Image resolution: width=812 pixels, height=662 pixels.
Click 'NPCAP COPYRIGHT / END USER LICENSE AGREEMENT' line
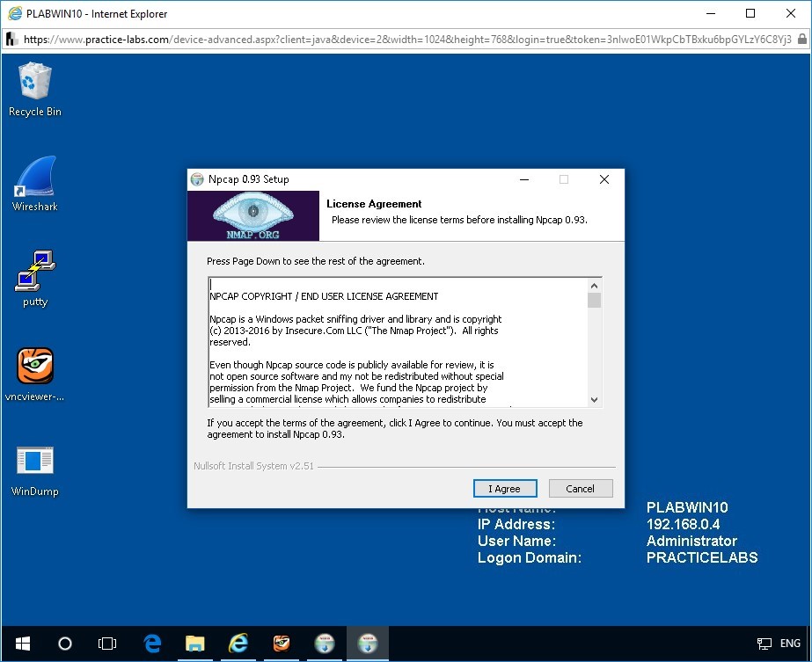(324, 296)
